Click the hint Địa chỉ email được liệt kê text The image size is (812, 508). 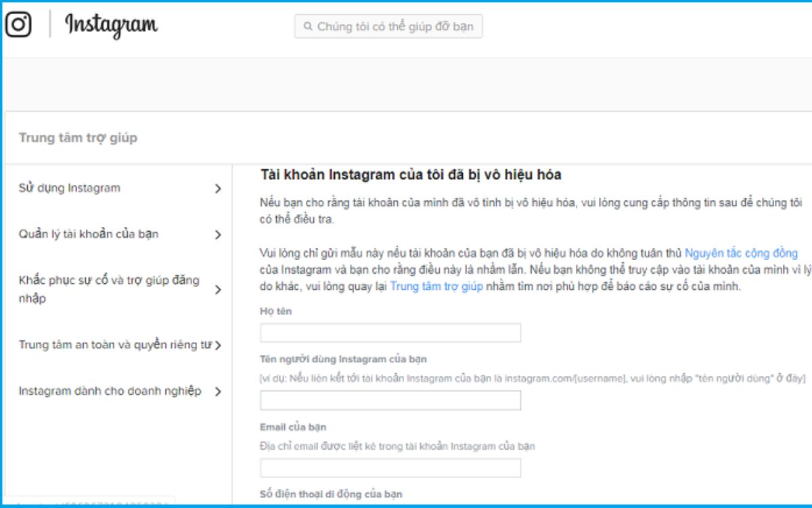click(x=397, y=446)
